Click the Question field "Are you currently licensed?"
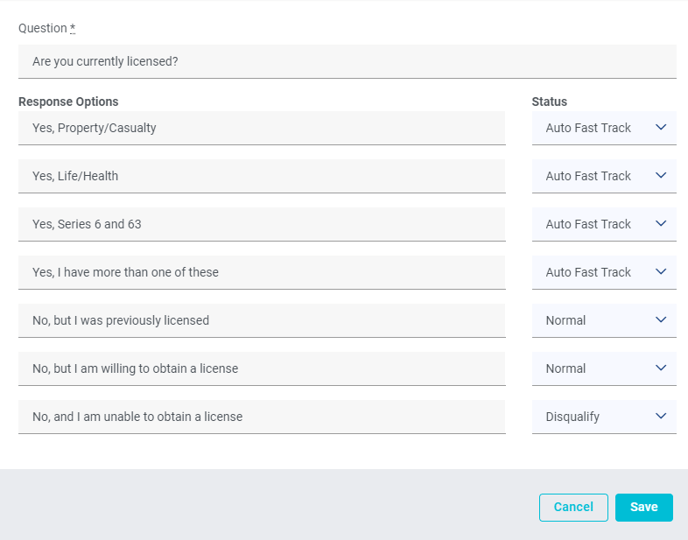The height and width of the screenshot is (540, 688). tap(347, 61)
